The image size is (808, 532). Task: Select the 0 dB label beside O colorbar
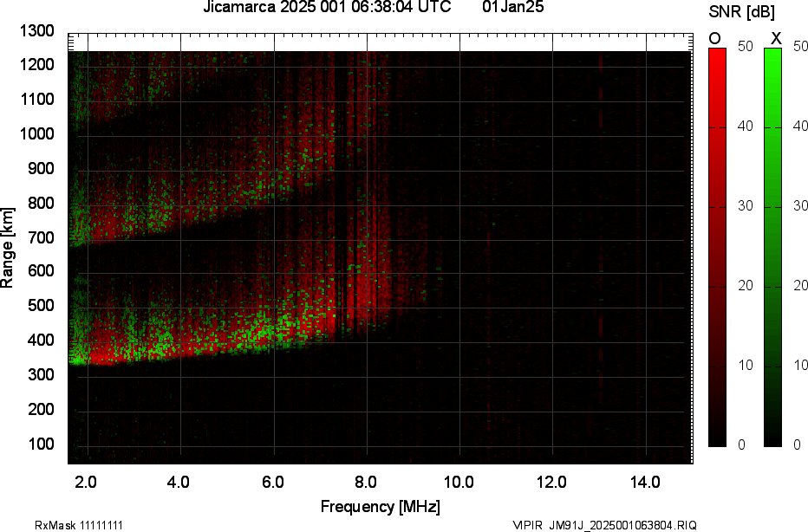point(741,444)
